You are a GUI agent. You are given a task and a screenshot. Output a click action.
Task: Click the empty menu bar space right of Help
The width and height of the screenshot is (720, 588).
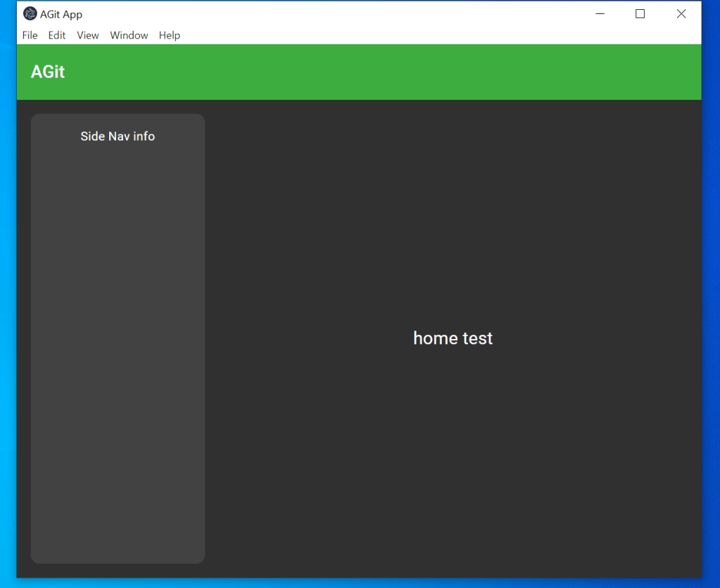tap(422, 35)
